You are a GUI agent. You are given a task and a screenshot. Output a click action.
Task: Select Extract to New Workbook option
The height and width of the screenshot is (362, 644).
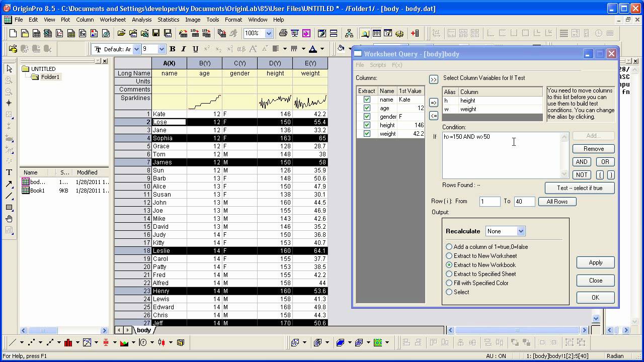click(481, 265)
